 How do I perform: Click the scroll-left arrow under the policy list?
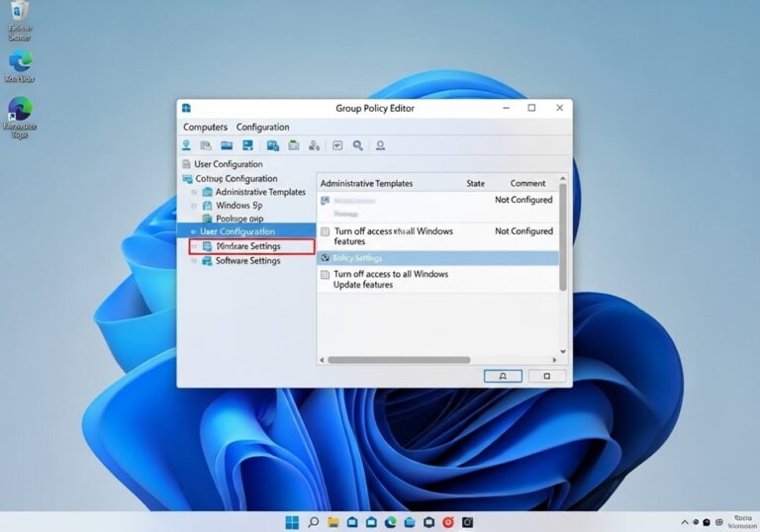(x=322, y=360)
